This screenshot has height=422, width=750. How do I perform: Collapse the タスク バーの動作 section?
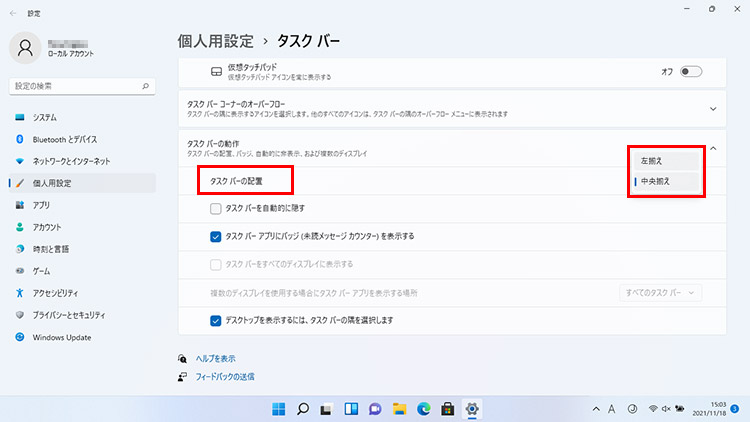tap(713, 149)
